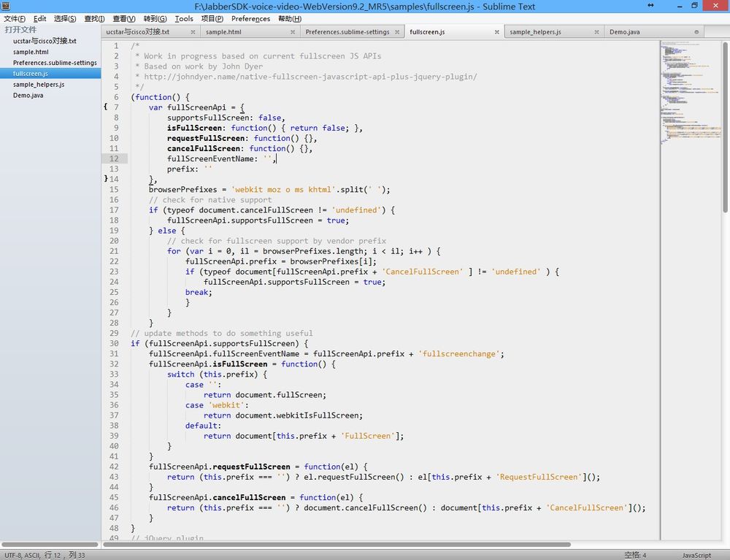
Task: Click the editor horizontal scrollbar
Action: tap(337, 544)
